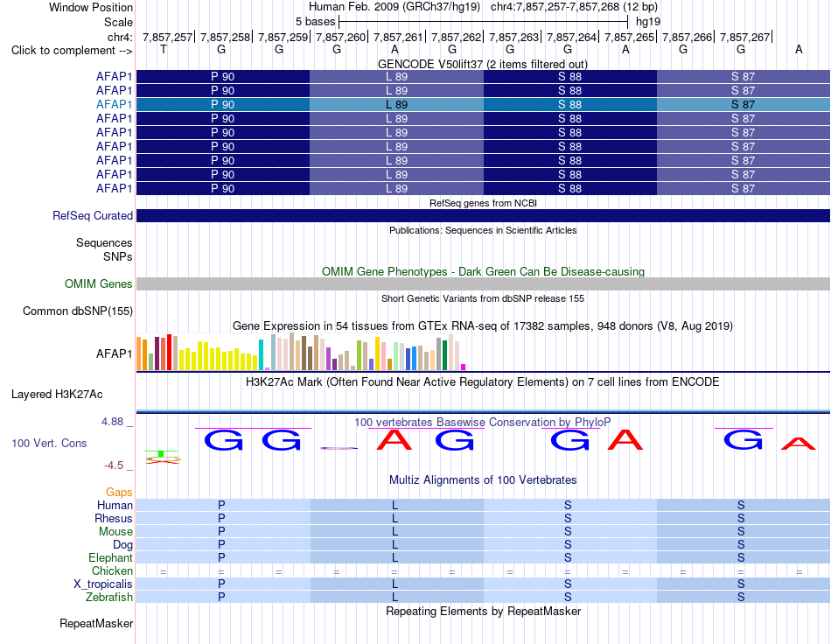Click the GTEx colored tissue expression bar chart
Viewport: 831px width, 644px height.
coord(301,352)
